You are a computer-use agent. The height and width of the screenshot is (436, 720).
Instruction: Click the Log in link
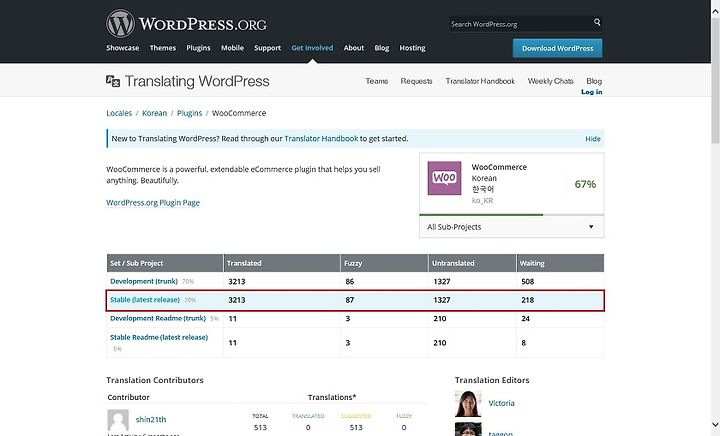click(x=591, y=92)
